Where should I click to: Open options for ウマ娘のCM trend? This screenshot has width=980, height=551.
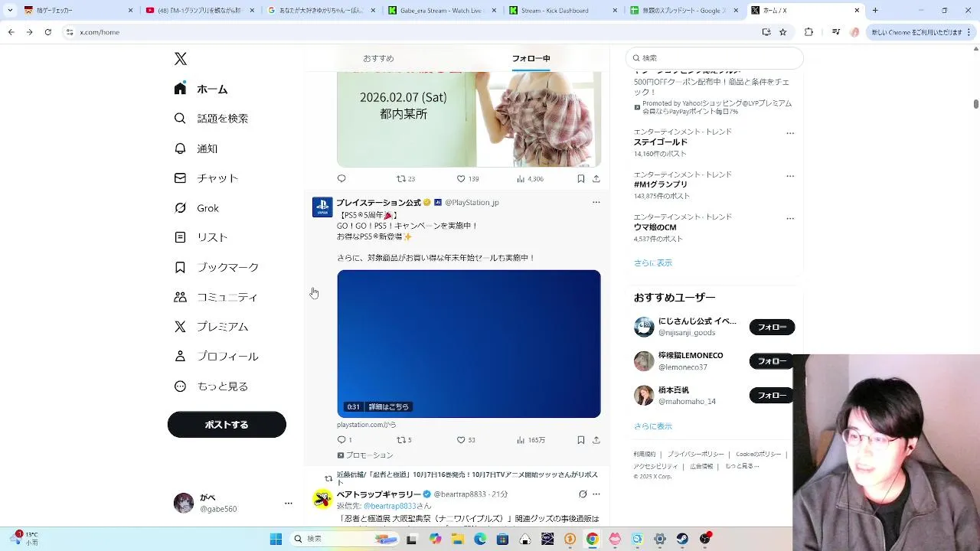(x=790, y=219)
